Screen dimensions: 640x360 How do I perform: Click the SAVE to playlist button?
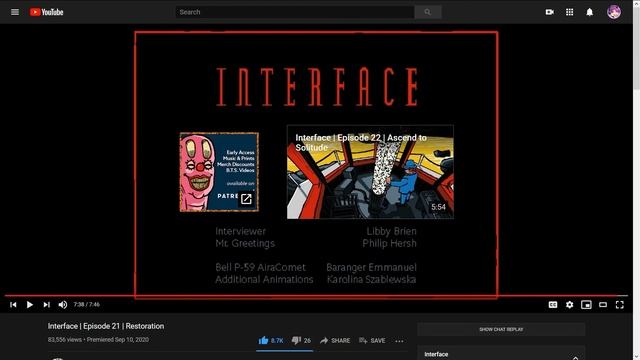372,340
